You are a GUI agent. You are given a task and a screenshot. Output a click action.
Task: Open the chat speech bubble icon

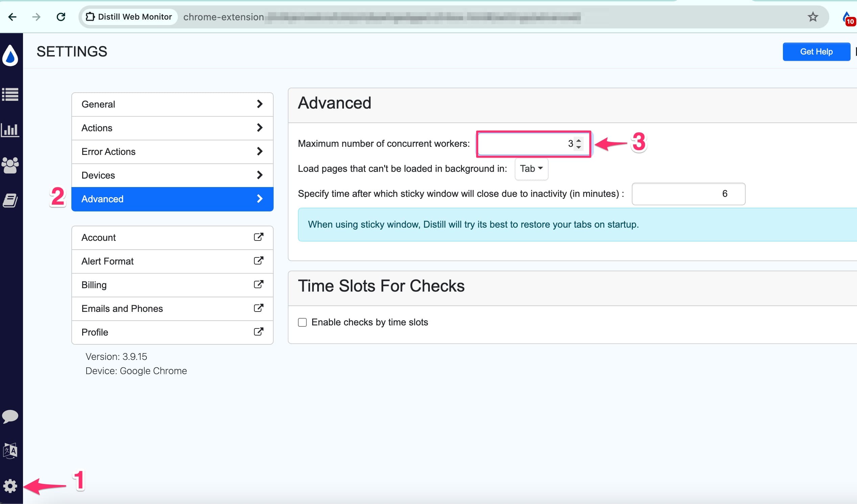click(x=10, y=416)
